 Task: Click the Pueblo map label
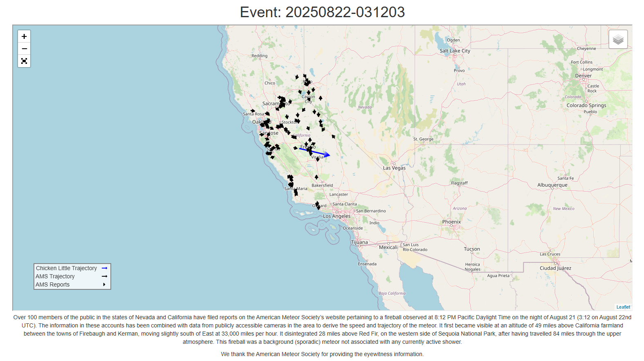[590, 112]
